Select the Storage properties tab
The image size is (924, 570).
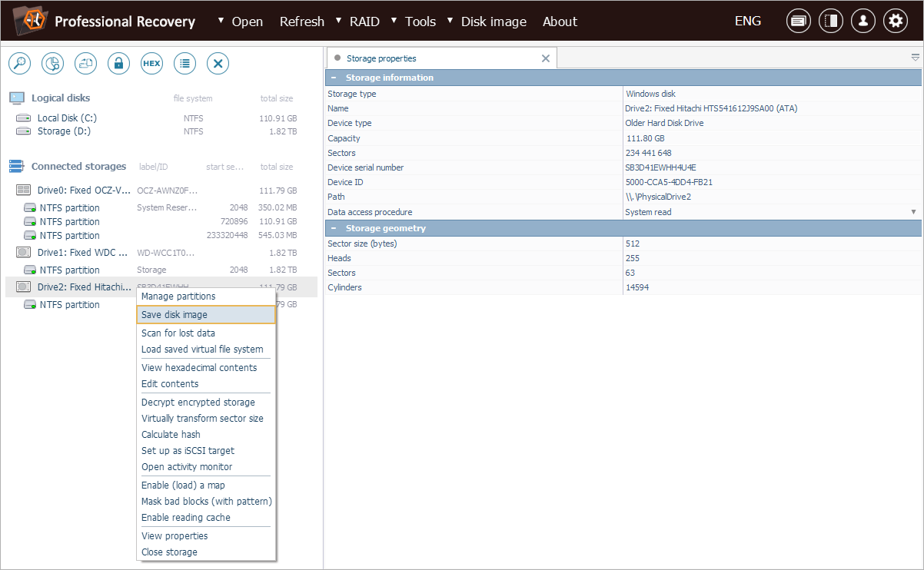click(x=442, y=58)
